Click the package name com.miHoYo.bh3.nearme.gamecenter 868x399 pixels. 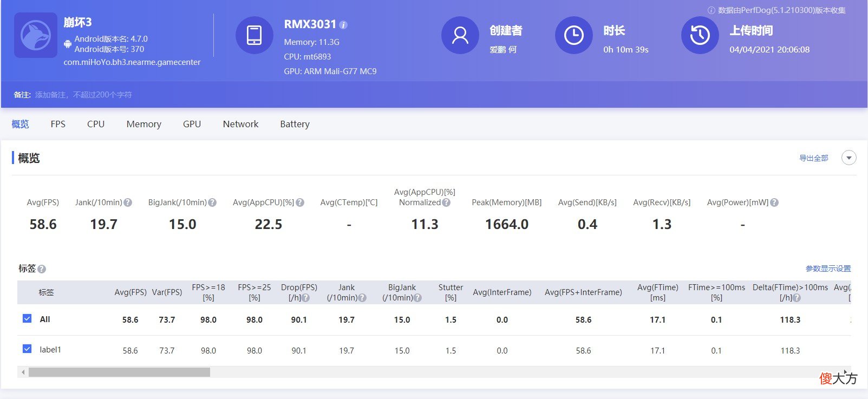[x=132, y=62]
